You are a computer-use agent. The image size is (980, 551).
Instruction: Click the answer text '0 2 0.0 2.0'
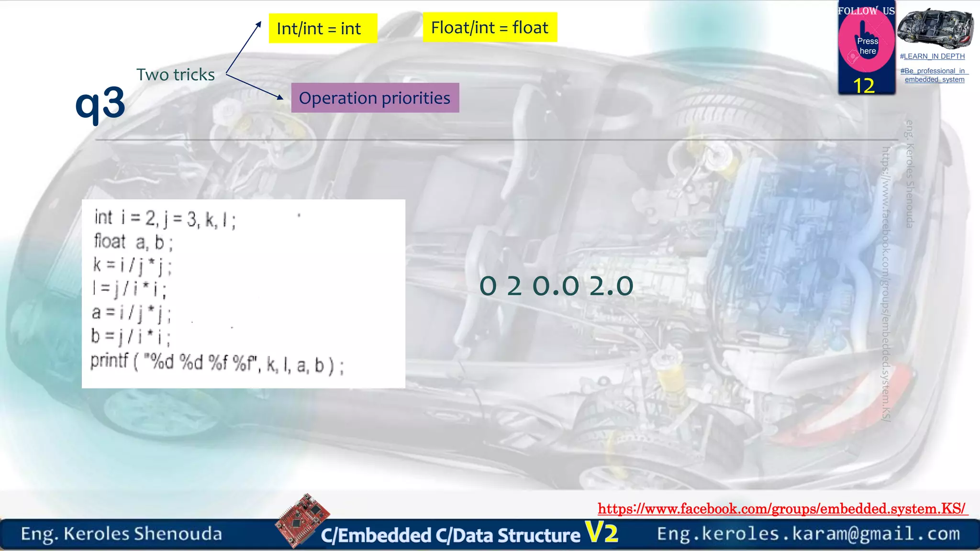click(x=557, y=286)
